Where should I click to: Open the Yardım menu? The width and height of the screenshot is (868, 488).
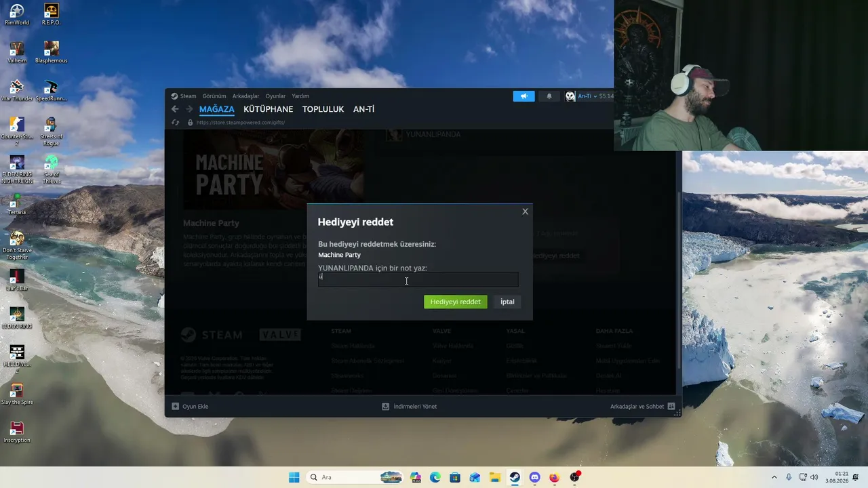pos(300,96)
